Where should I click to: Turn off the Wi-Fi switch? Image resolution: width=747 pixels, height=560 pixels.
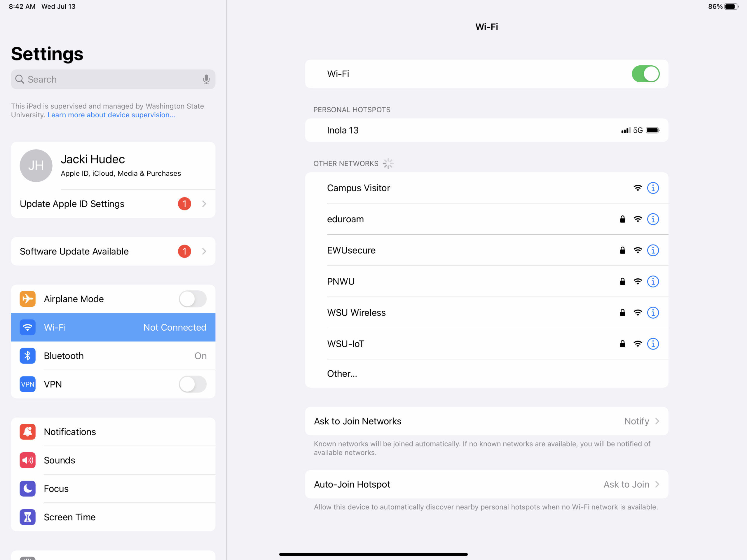[645, 74]
